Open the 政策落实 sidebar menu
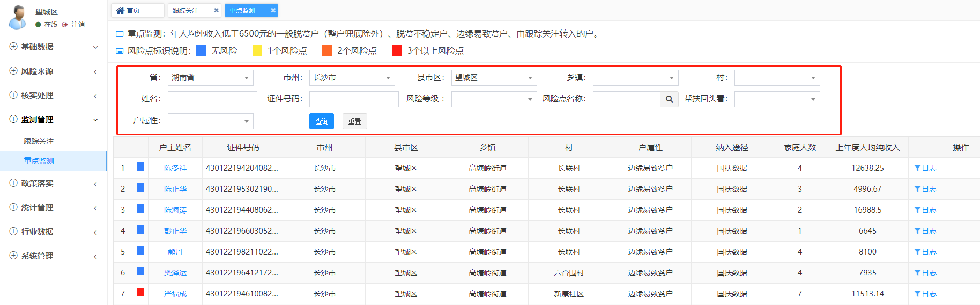980x305 pixels. (54, 183)
